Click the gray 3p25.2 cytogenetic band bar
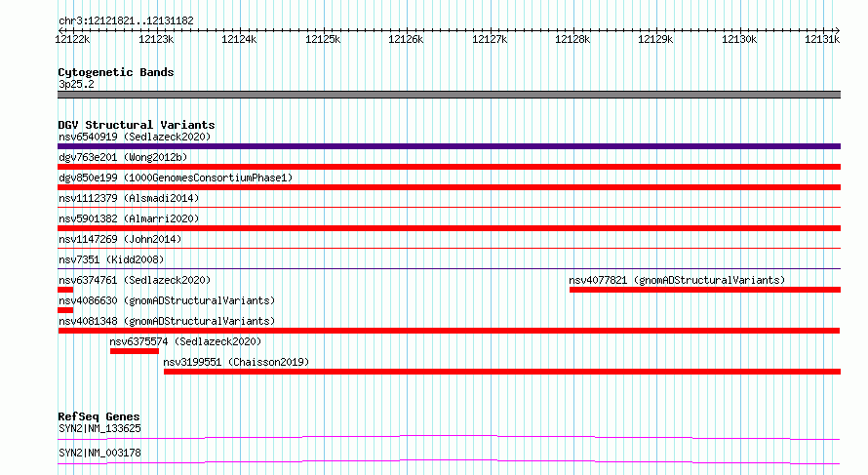This screenshot has width=868, height=475. (x=449, y=95)
